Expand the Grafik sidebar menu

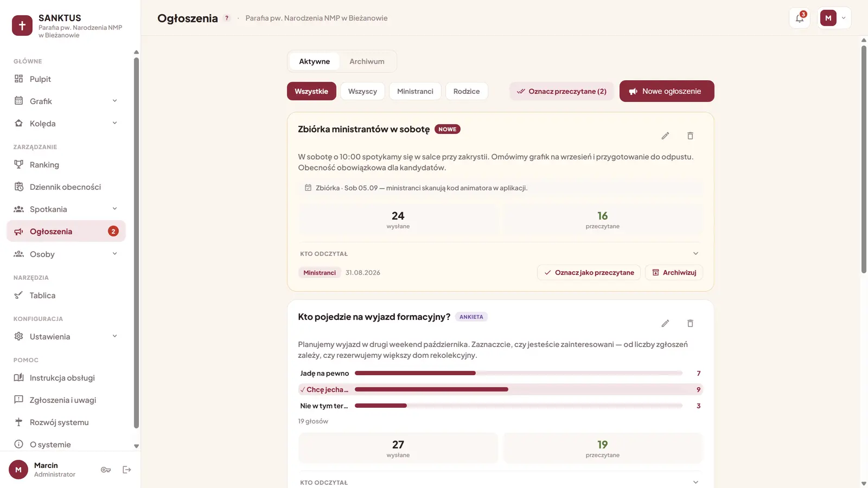point(66,101)
